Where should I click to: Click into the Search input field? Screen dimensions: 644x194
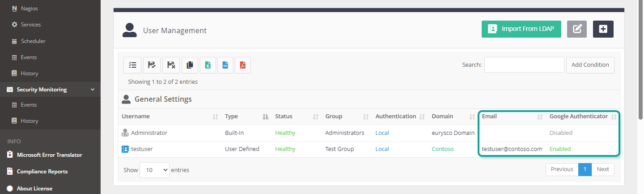click(524, 65)
